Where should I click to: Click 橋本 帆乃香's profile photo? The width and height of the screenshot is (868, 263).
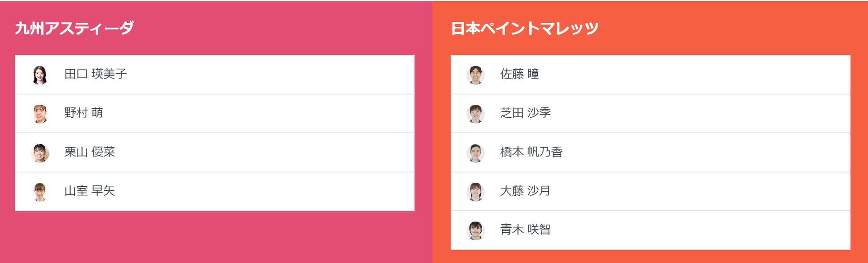[475, 153]
